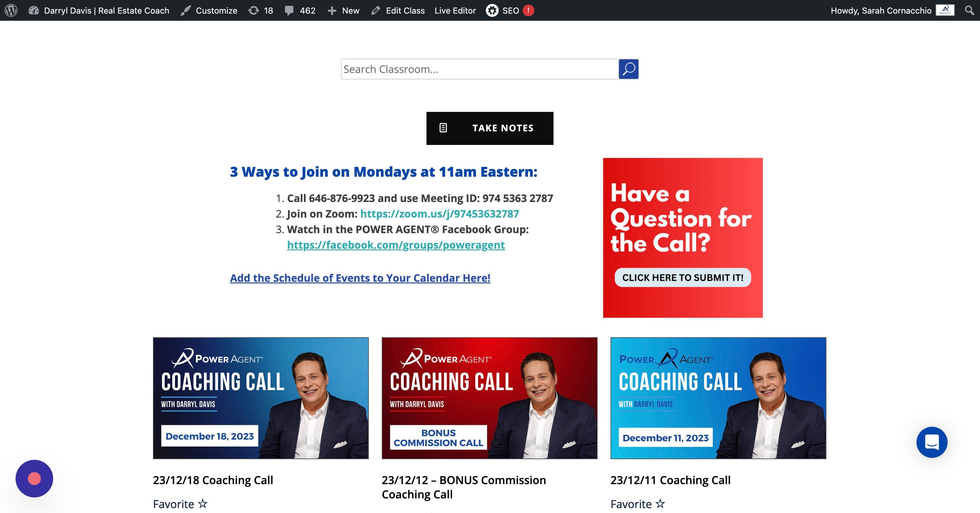Submit search with blue magnifier button

tap(628, 69)
